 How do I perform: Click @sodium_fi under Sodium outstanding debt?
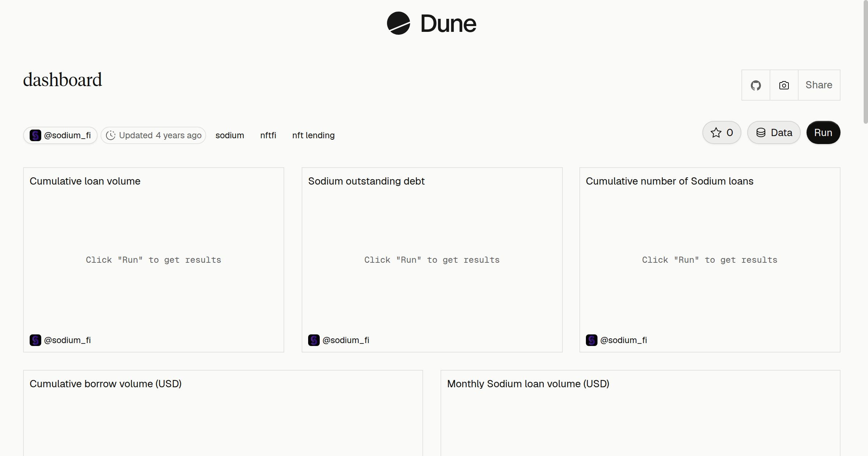click(339, 340)
